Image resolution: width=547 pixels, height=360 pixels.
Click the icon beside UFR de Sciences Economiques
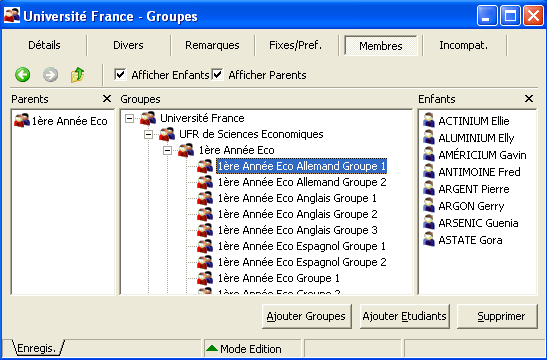click(x=167, y=134)
